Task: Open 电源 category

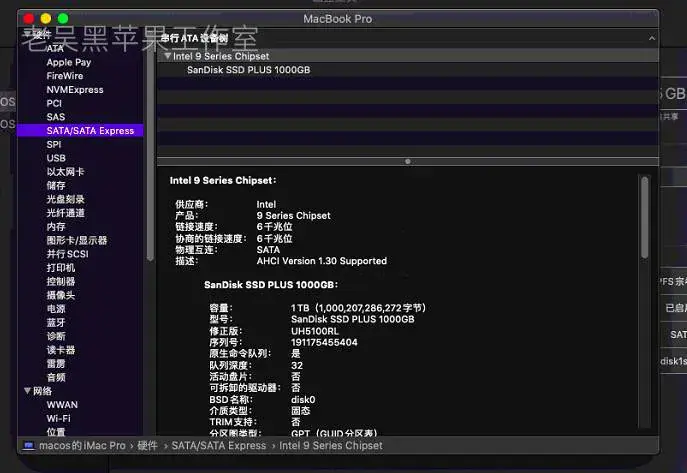Action: click(56, 309)
